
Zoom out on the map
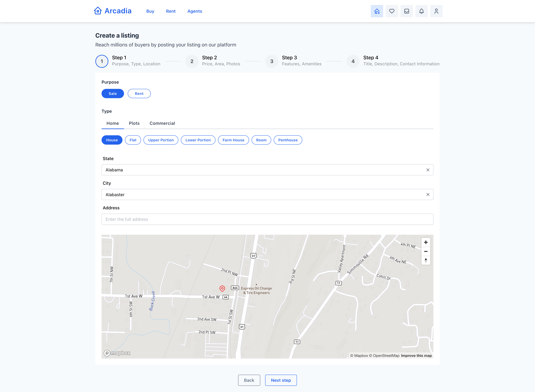426,251
